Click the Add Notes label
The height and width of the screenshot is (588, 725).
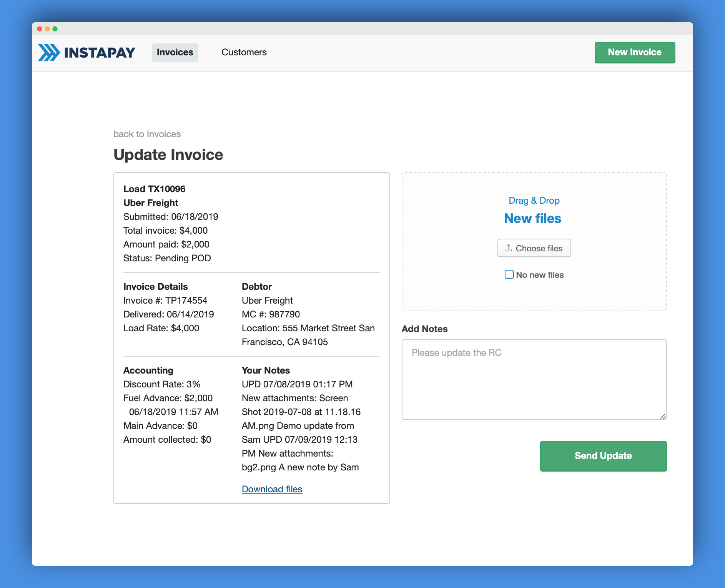point(424,329)
